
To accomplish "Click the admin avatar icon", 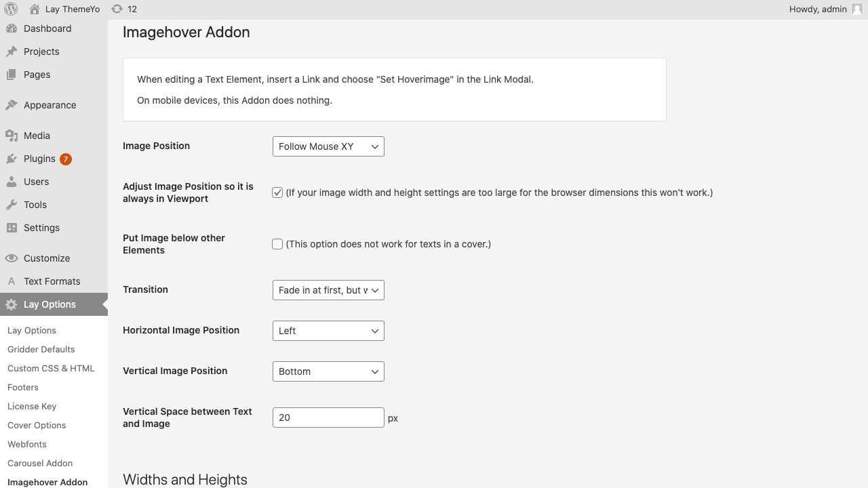I will [857, 9].
